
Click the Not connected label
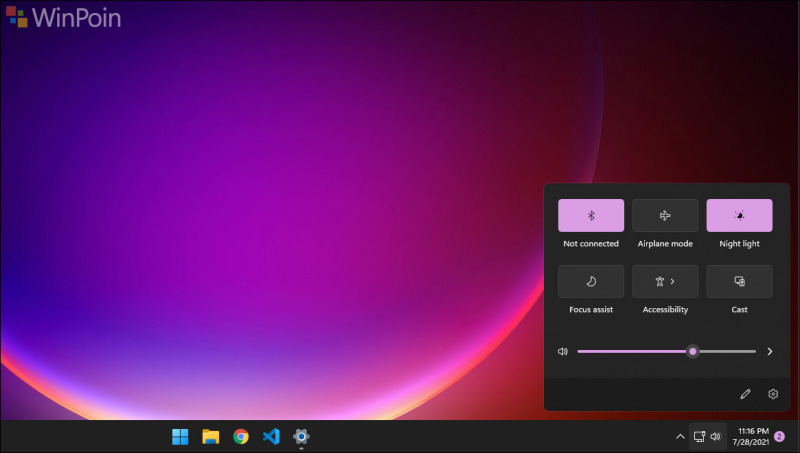click(x=591, y=244)
